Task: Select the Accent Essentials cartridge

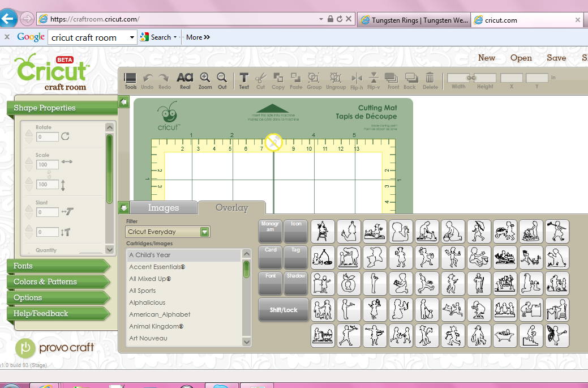Action: [183, 267]
